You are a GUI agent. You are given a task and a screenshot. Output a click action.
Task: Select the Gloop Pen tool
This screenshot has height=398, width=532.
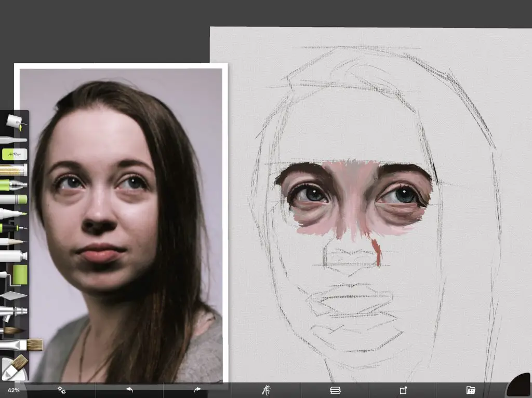coord(14,185)
